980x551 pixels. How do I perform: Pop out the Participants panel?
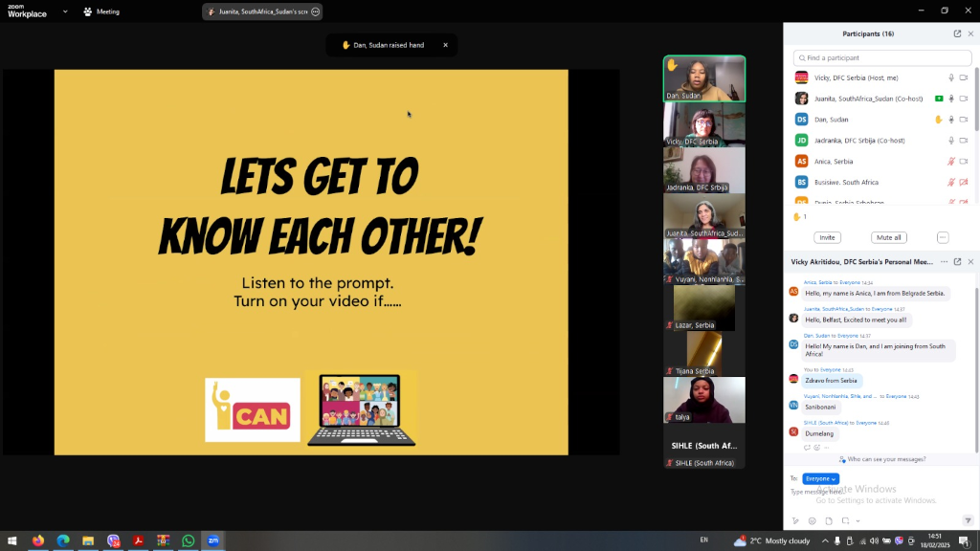[x=957, y=33]
